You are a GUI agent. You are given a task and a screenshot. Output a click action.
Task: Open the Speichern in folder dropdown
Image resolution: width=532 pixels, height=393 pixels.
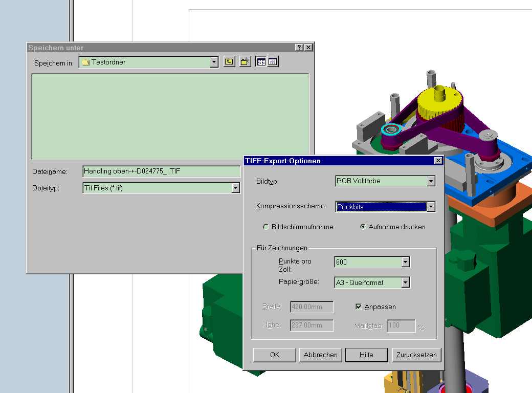[x=214, y=62]
